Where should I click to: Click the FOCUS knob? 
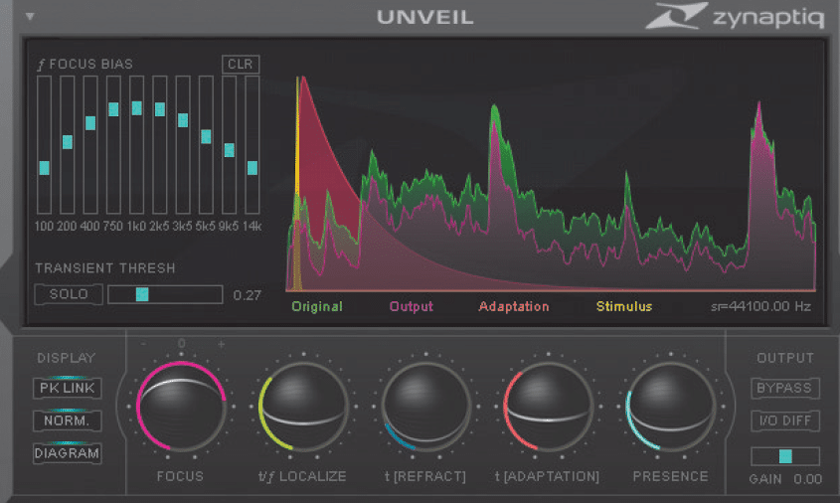point(181,406)
